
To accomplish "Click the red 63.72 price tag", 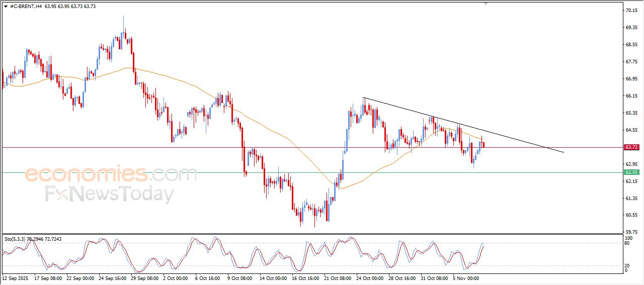I will pyautogui.click(x=631, y=147).
